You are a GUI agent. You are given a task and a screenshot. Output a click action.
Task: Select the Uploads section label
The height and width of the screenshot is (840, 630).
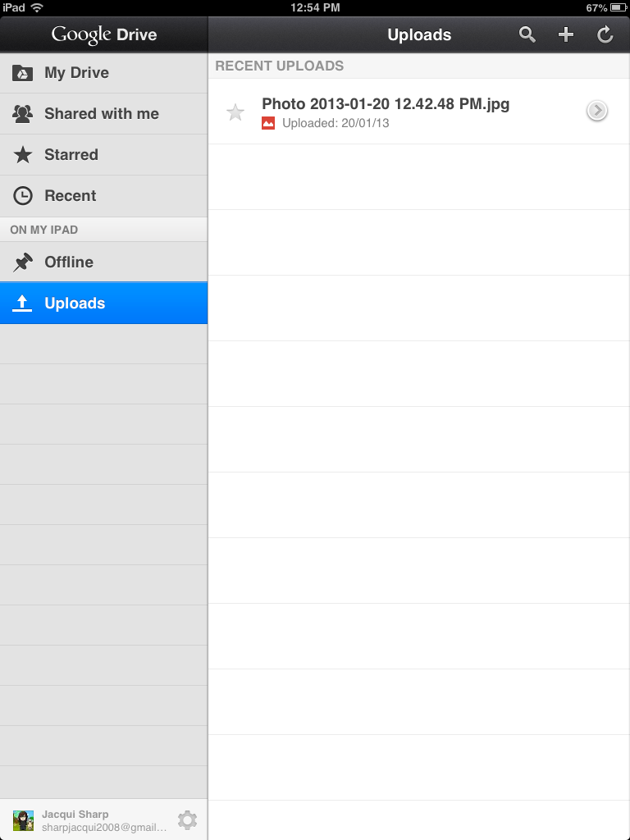tap(75, 304)
